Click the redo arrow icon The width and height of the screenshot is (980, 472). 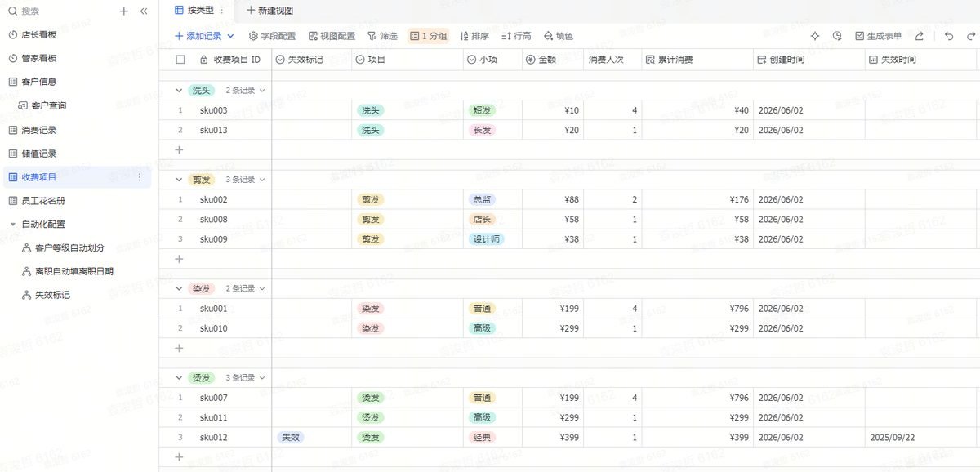tap(971, 36)
